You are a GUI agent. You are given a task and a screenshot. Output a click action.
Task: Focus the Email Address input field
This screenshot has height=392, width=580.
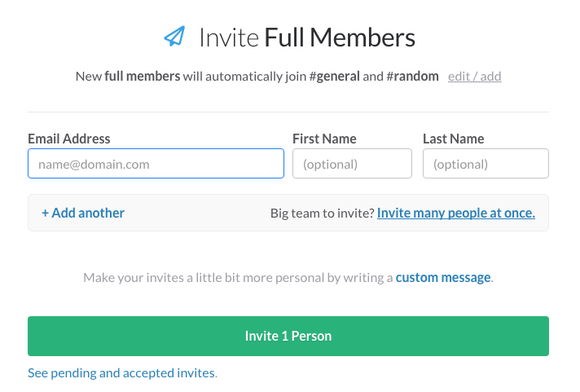(x=156, y=164)
